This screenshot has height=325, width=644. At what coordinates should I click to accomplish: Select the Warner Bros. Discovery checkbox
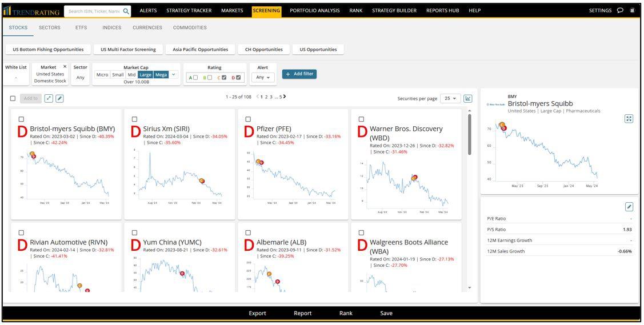click(x=361, y=119)
